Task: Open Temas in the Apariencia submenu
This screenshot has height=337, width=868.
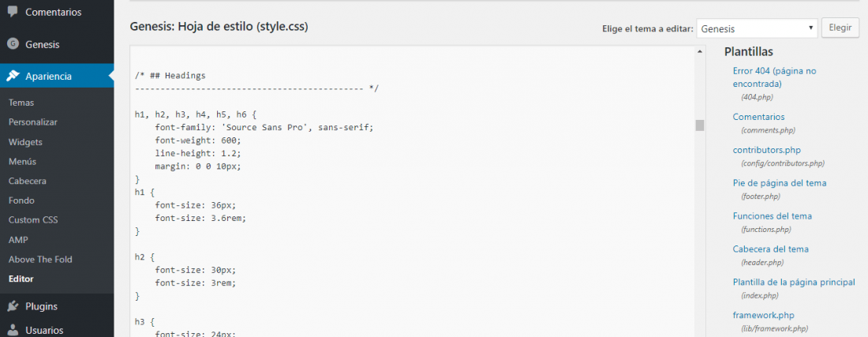Action: [x=21, y=103]
